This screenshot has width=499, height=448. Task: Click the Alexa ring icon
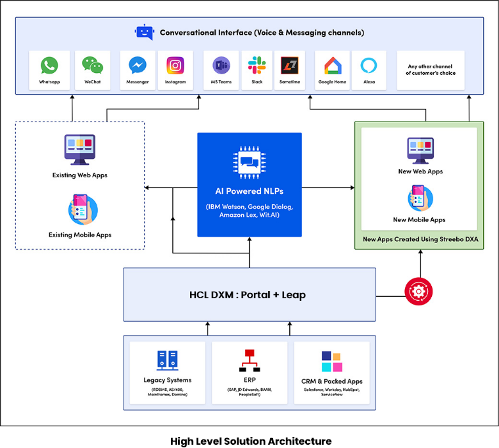[x=369, y=65]
